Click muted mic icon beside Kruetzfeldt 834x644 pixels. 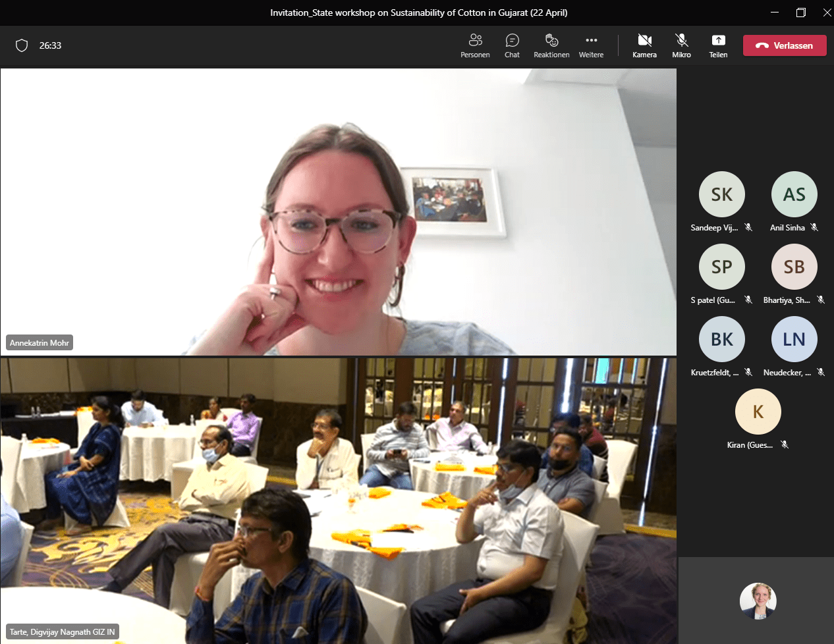[748, 372]
